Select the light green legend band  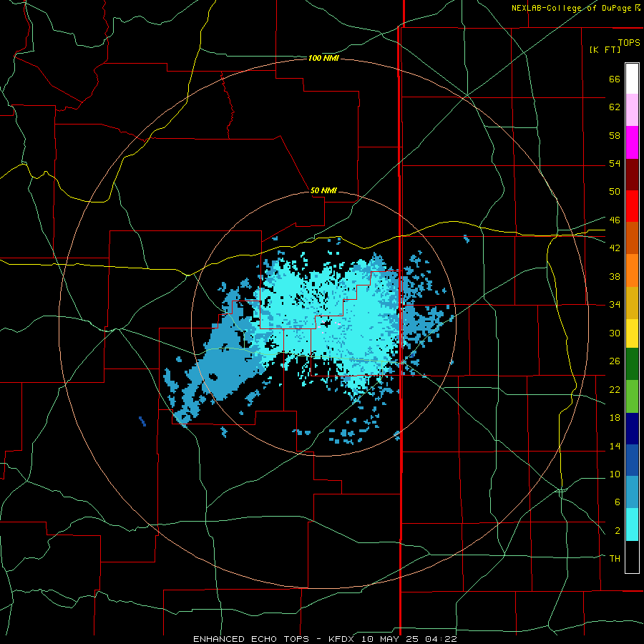tap(632, 396)
